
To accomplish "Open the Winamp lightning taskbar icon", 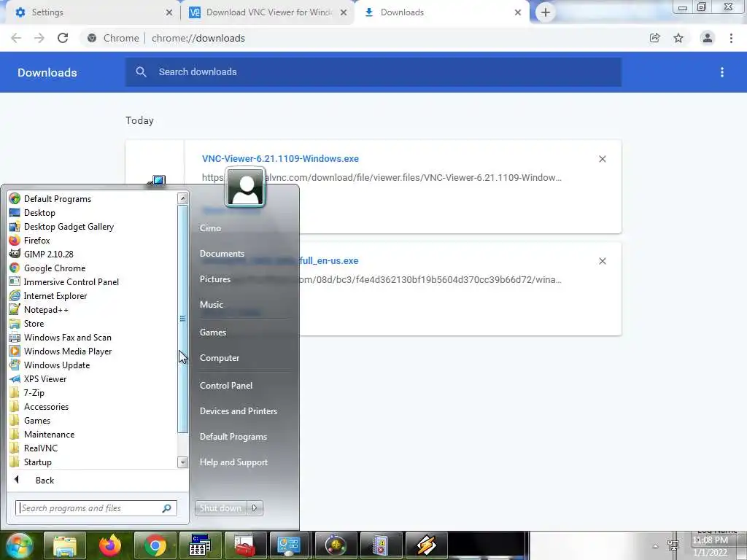I will point(426,545).
